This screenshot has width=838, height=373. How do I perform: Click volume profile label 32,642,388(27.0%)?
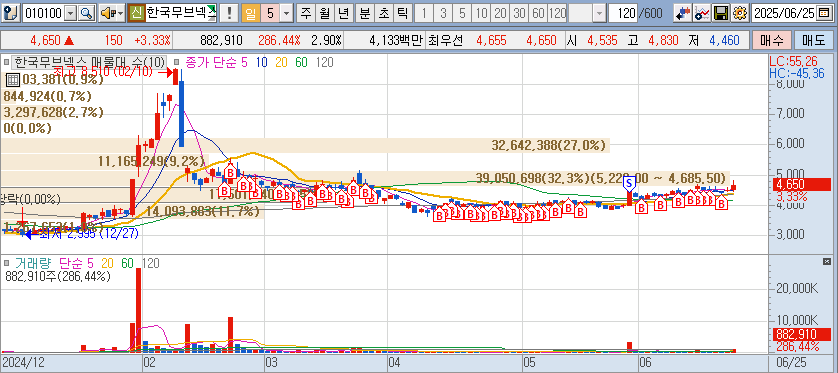click(549, 145)
